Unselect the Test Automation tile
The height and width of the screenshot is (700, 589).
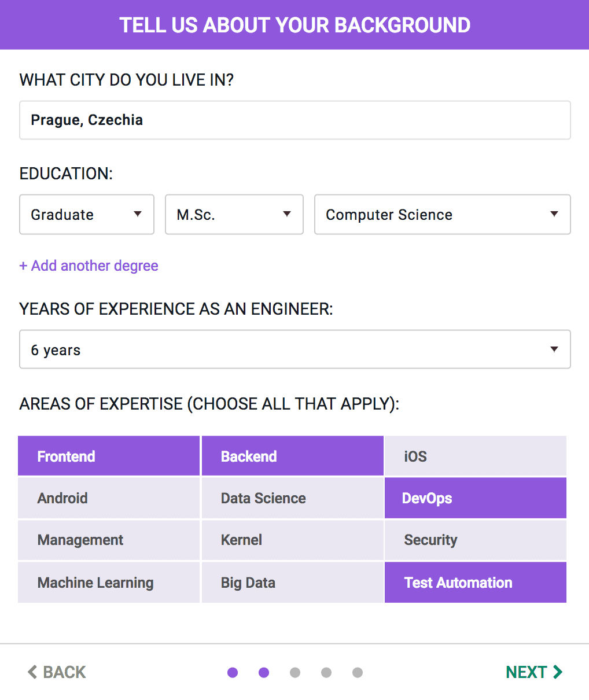coord(475,583)
